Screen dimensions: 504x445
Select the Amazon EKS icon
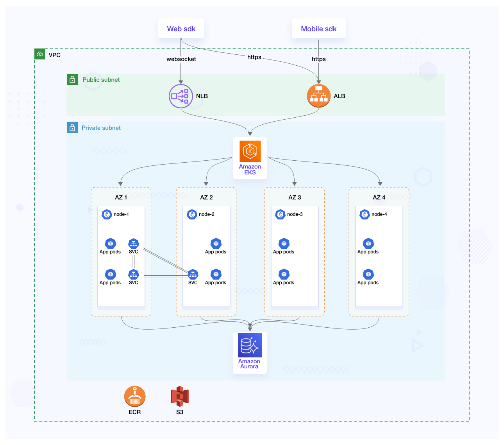250,151
